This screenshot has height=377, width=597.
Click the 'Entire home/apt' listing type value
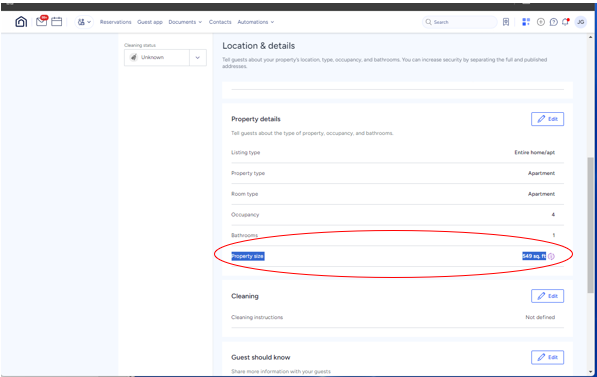535,152
